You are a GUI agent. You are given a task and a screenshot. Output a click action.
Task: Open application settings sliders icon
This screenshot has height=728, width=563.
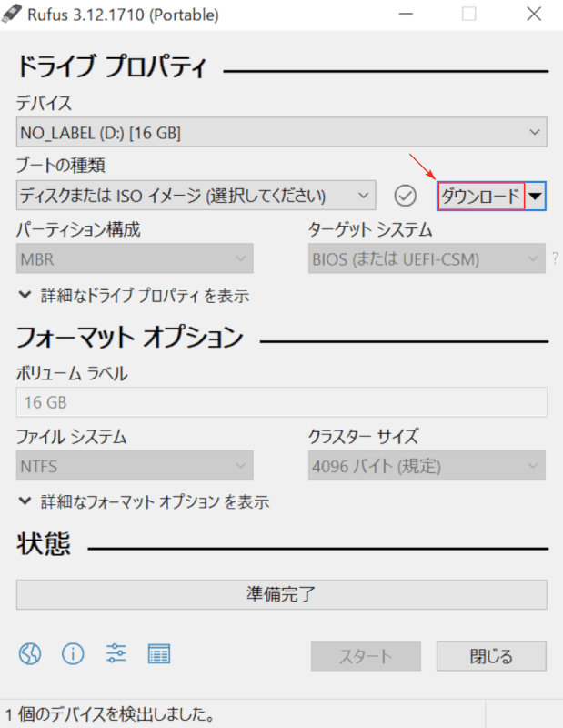[x=116, y=653]
